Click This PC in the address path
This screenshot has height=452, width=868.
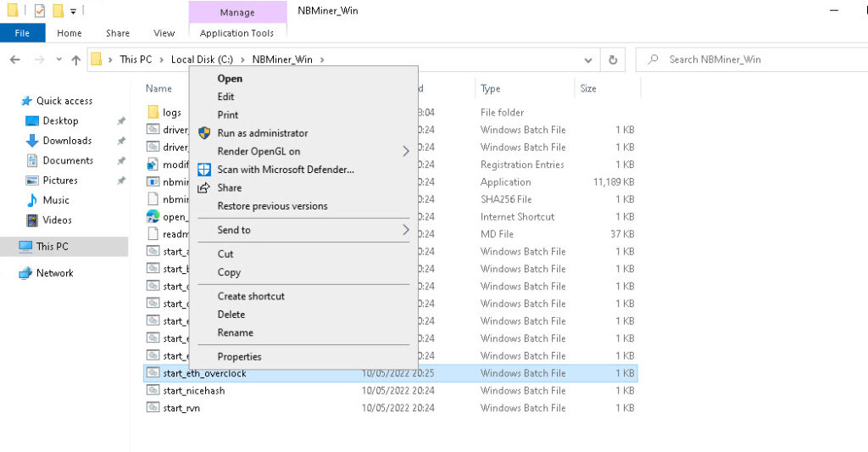(136, 59)
